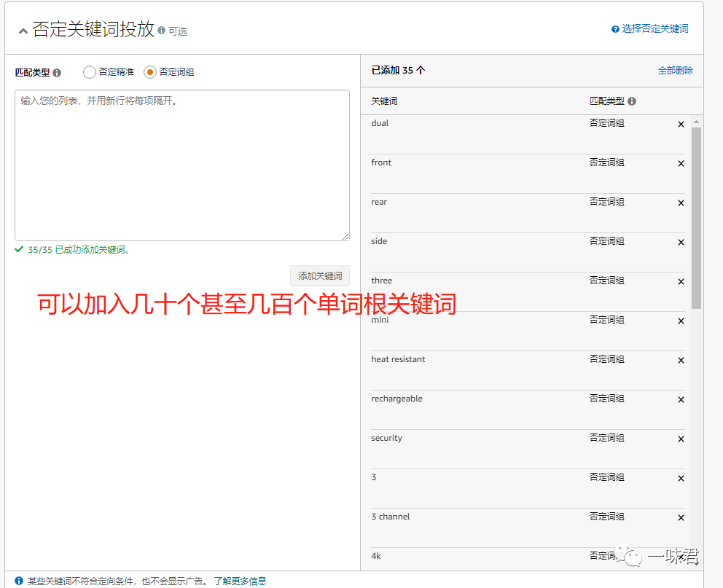Open the 了解更多信息 link

tap(241, 581)
